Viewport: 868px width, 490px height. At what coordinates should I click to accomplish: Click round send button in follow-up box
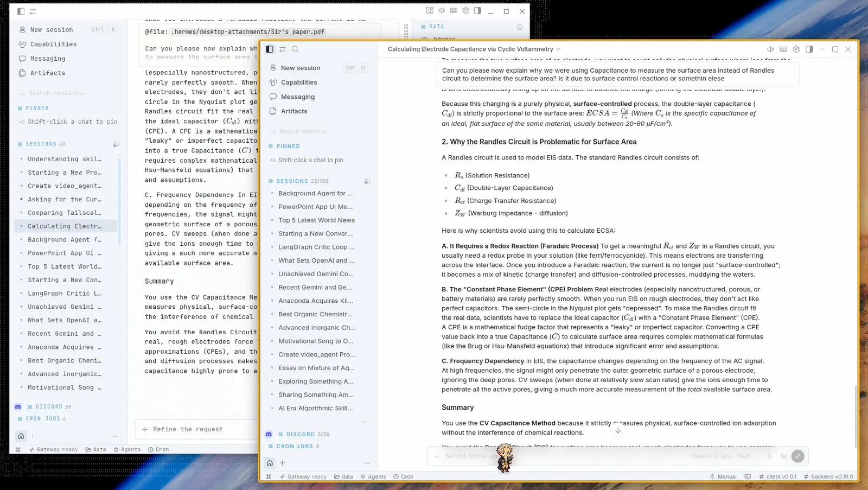(x=797, y=456)
